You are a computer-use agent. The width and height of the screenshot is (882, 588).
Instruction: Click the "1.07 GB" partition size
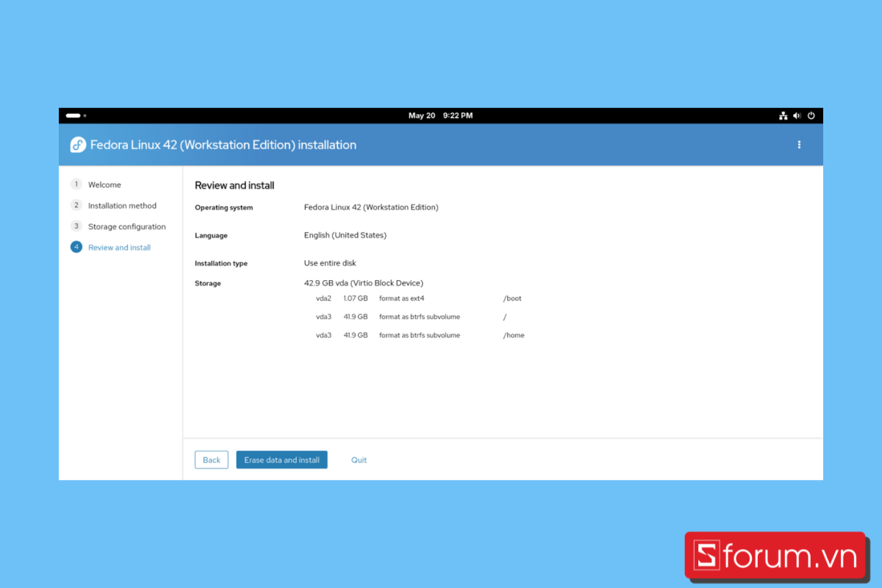tap(356, 298)
